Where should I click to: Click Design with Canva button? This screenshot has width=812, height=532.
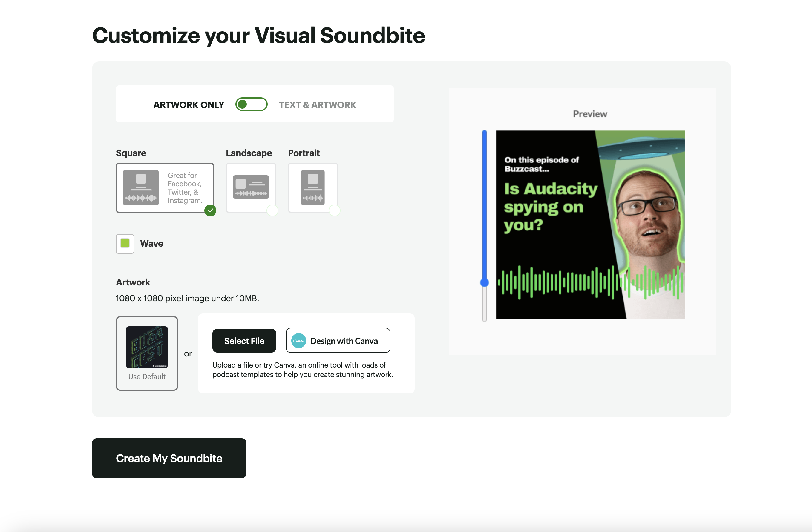tap(338, 341)
